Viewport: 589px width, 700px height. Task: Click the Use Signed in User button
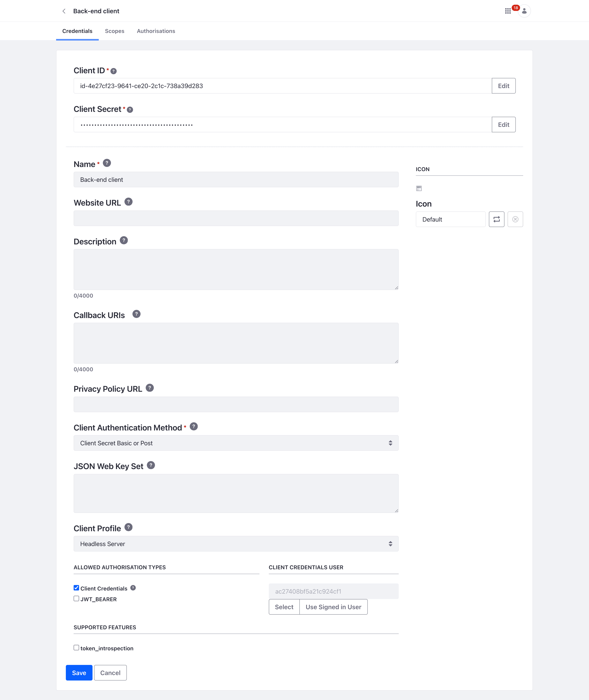coord(333,607)
